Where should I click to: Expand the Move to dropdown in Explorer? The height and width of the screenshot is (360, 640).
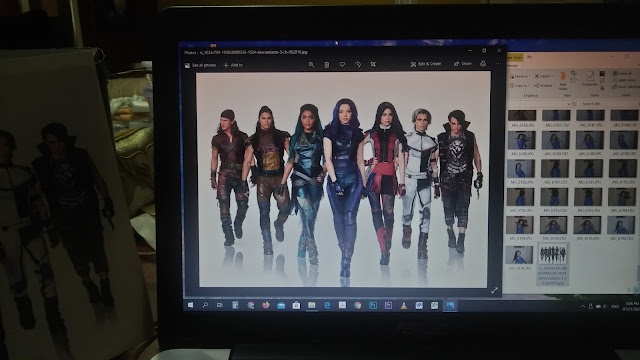[520, 76]
